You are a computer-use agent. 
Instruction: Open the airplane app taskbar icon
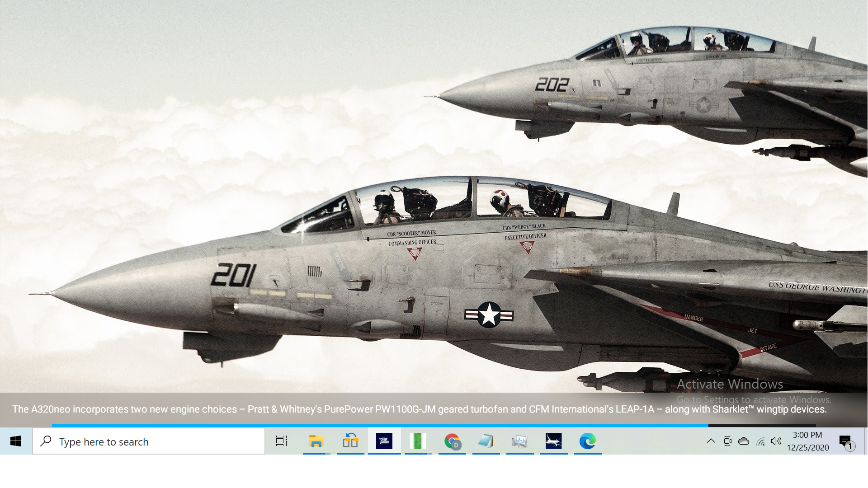pyautogui.click(x=554, y=441)
